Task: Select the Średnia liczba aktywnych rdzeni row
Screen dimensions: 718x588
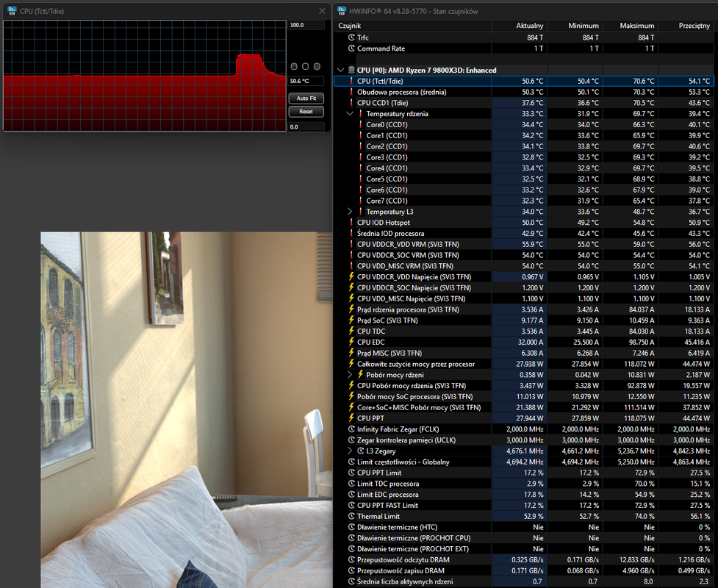Action: (524, 581)
